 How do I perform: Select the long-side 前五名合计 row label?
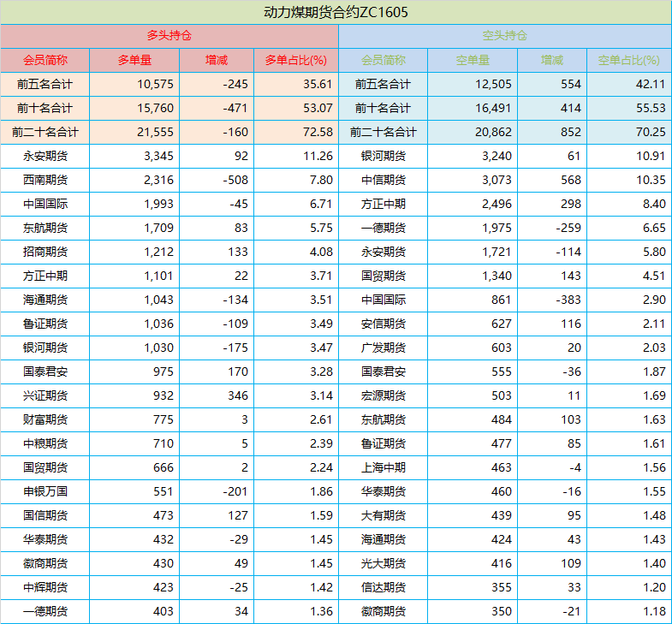(x=45, y=84)
